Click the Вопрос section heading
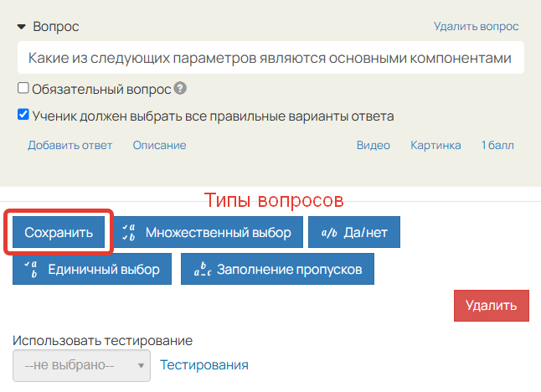This screenshot has width=541, height=392. (56, 27)
